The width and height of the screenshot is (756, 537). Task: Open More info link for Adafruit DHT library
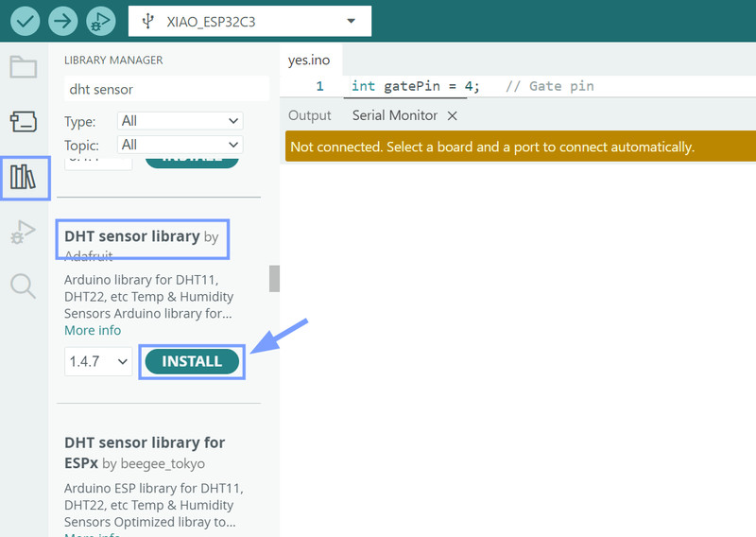pos(93,331)
